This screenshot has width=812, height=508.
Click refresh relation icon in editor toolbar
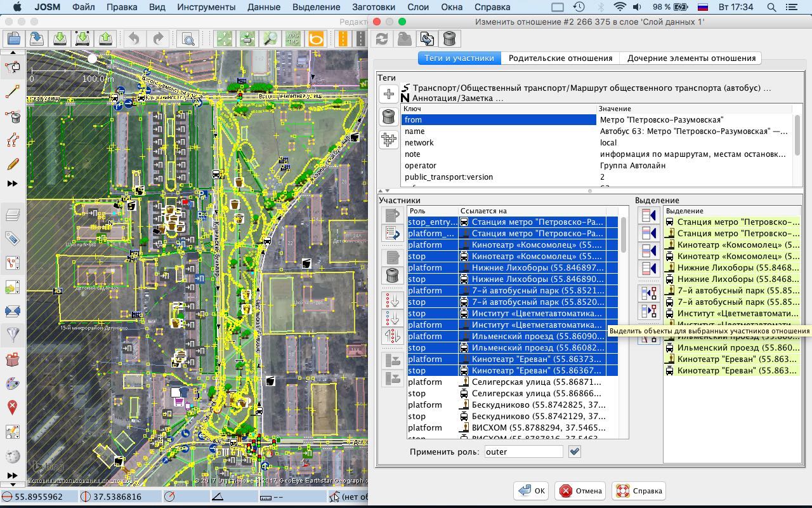[382, 39]
